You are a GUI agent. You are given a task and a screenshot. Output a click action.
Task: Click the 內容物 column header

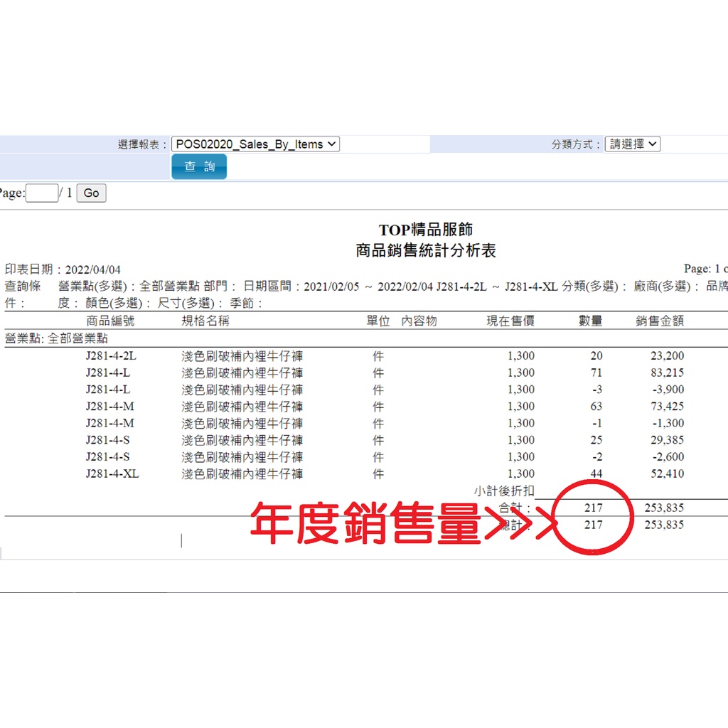(x=419, y=321)
